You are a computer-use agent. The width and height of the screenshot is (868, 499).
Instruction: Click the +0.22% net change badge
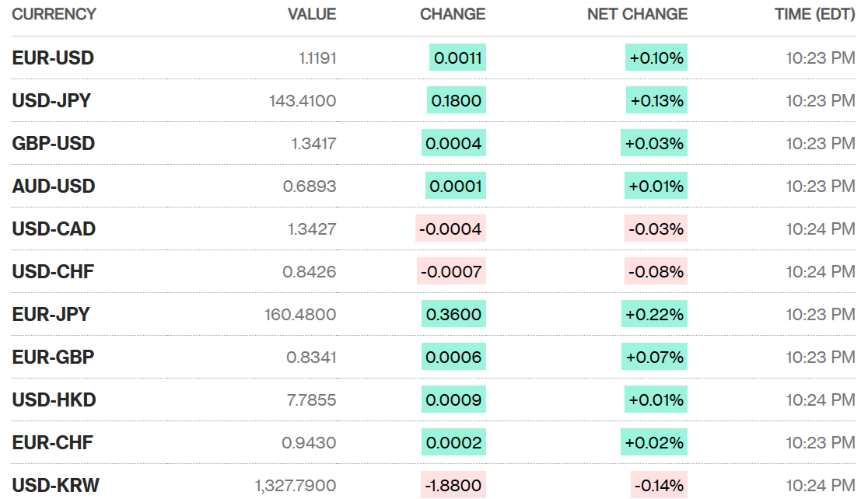pos(656,315)
